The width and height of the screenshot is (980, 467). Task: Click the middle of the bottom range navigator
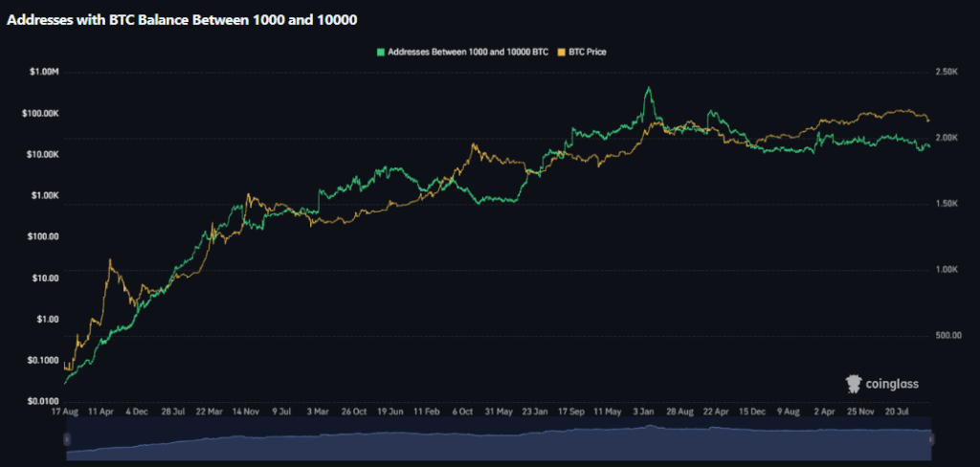(499, 438)
